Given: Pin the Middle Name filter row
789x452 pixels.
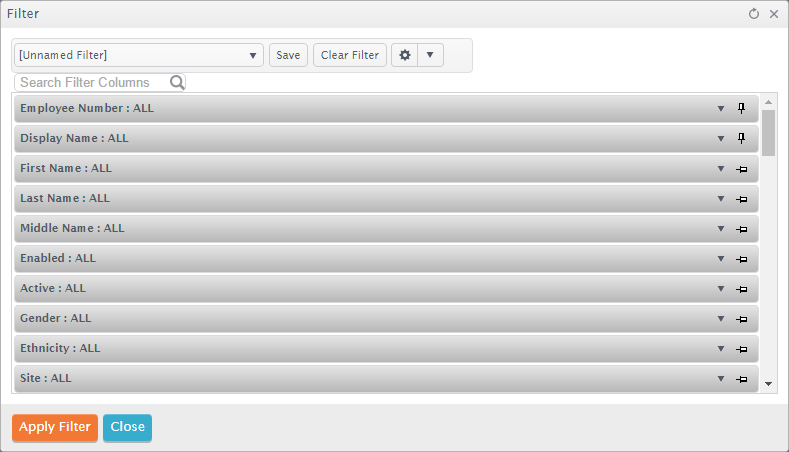Looking at the screenshot, I should point(741,229).
